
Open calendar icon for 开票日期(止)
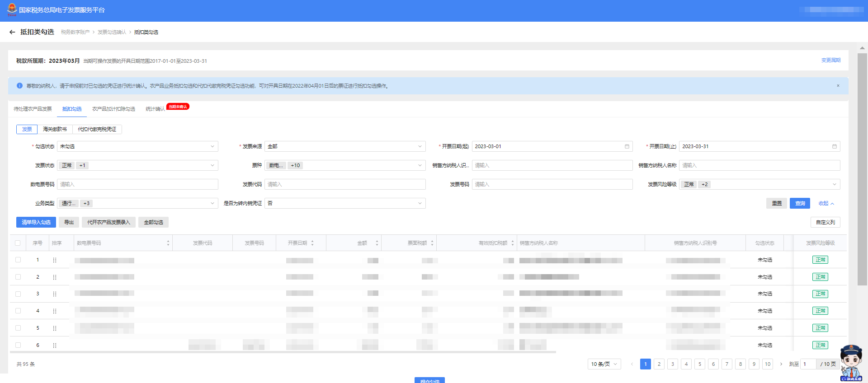pyautogui.click(x=834, y=146)
